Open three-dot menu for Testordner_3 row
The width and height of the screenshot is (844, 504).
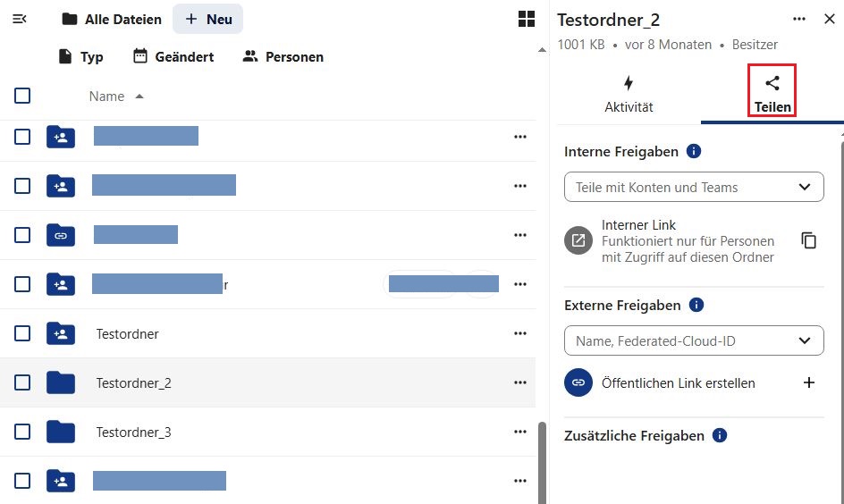[519, 432]
